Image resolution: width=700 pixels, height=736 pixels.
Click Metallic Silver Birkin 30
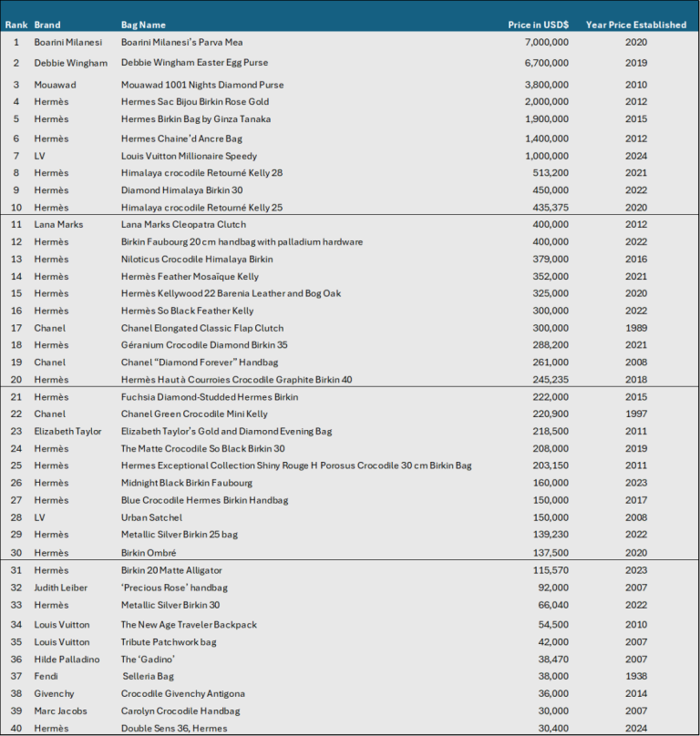click(x=170, y=606)
